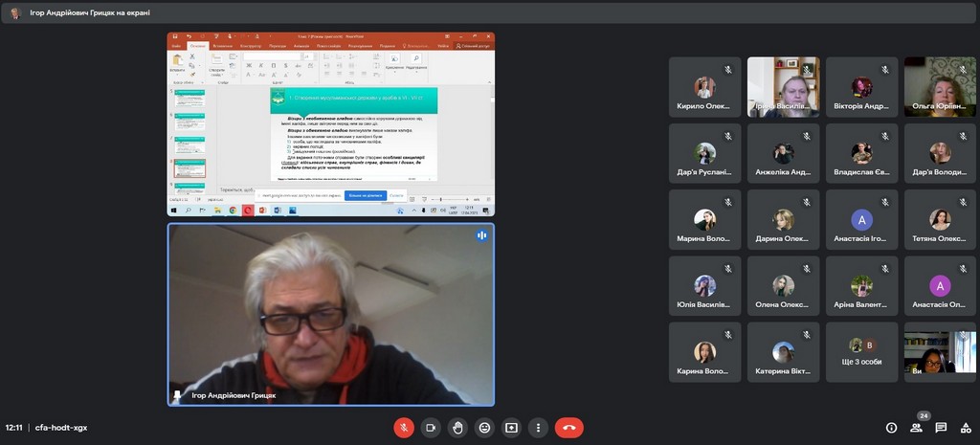Screen dimensions: 980x445
Task: Select Ольга Юріївна's video tile
Action: click(x=940, y=86)
